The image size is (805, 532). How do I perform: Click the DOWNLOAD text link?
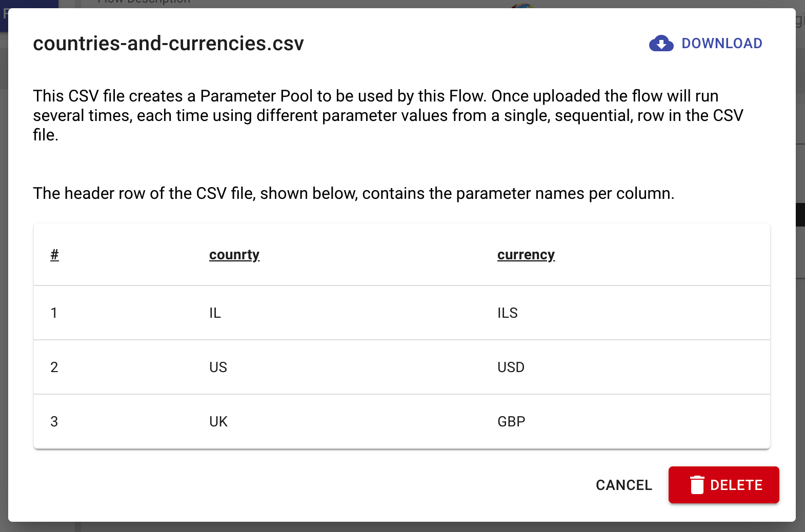[x=721, y=44]
